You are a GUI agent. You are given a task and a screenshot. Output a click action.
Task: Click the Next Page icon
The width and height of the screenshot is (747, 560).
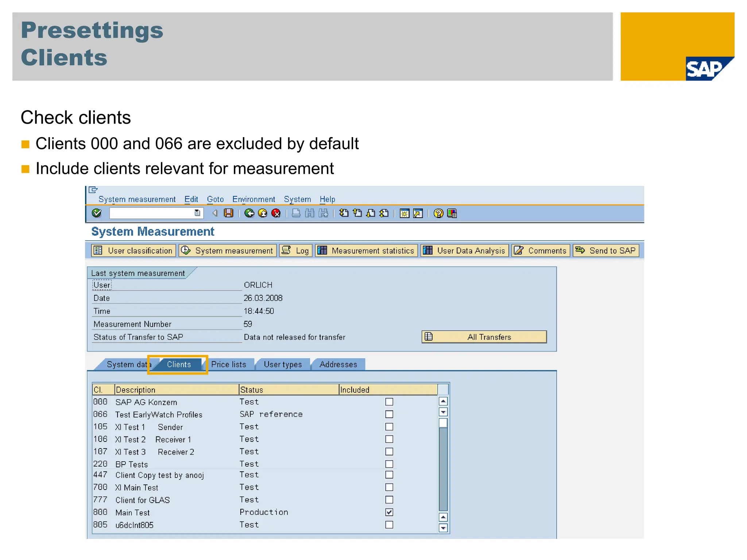point(371,213)
